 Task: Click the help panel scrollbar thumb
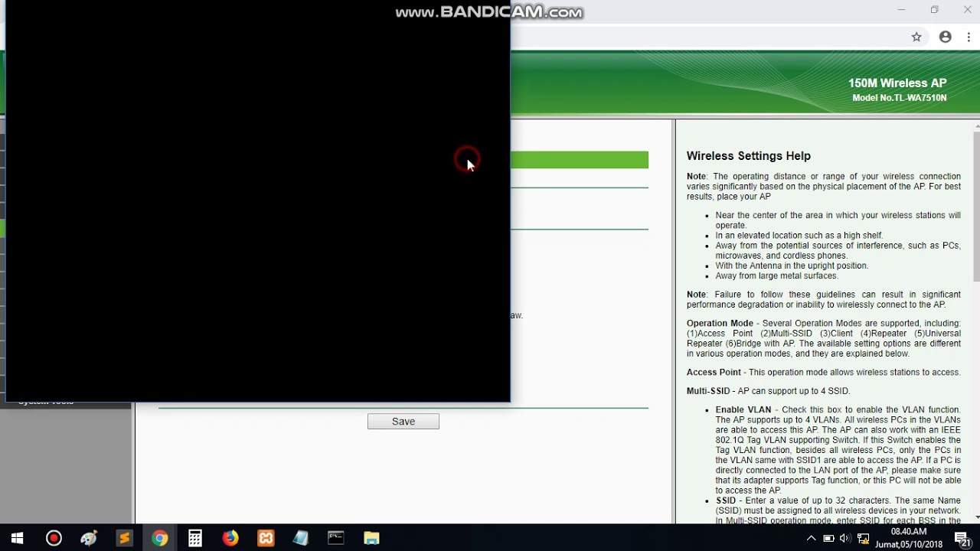(x=976, y=207)
